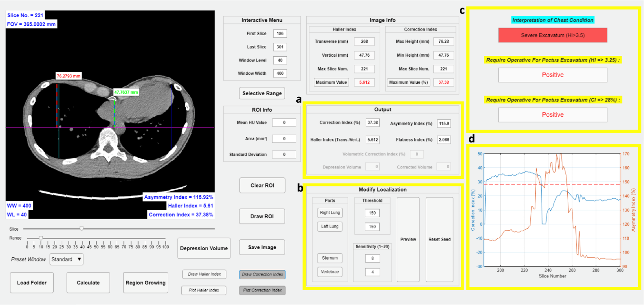Choose Right Lung in Modify Localization
644x305 pixels.
330,213
